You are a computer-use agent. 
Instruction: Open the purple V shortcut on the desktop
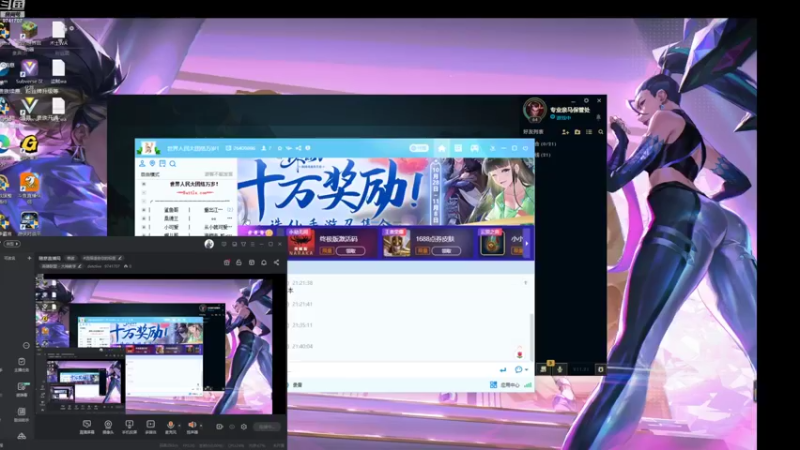click(29, 68)
